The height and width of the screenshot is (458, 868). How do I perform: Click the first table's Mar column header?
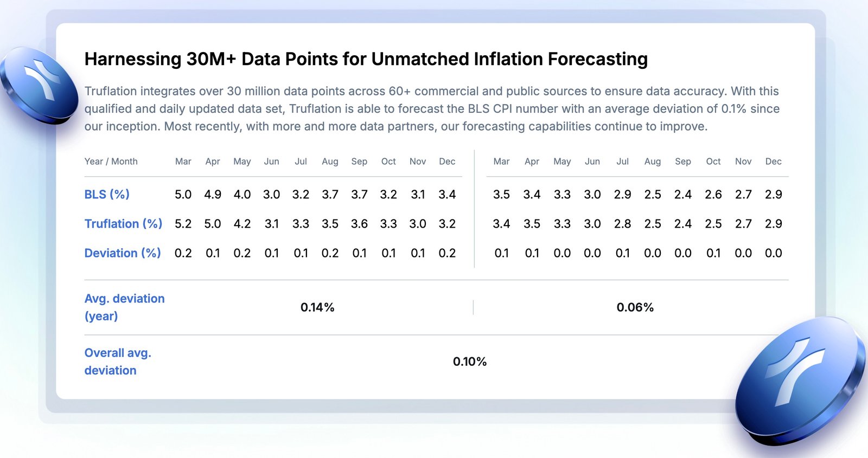click(183, 162)
